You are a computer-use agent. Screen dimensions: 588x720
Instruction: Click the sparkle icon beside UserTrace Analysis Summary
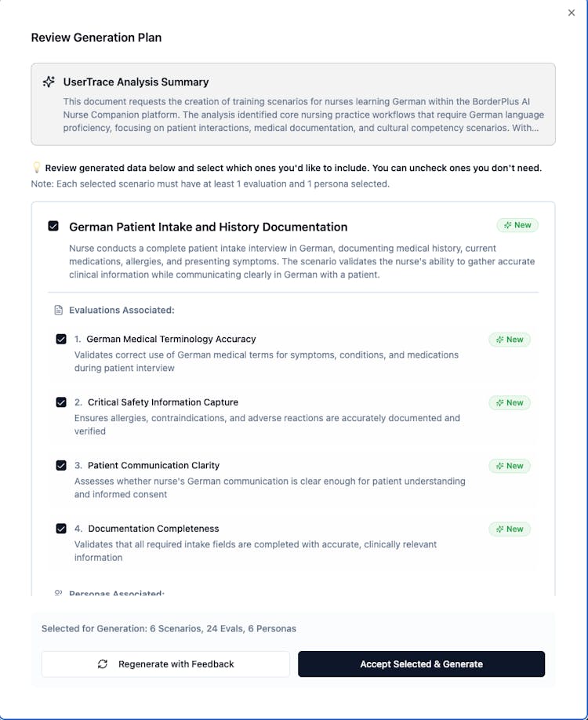[49, 82]
